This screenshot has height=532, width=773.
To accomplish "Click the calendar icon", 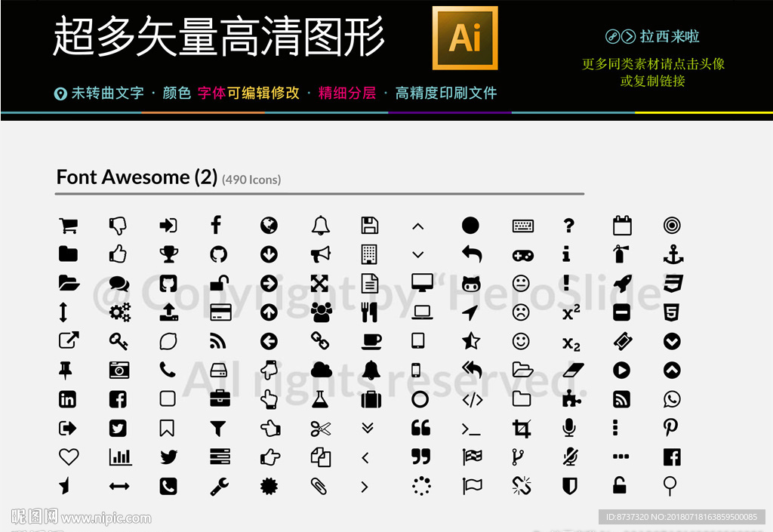I will coord(622,226).
